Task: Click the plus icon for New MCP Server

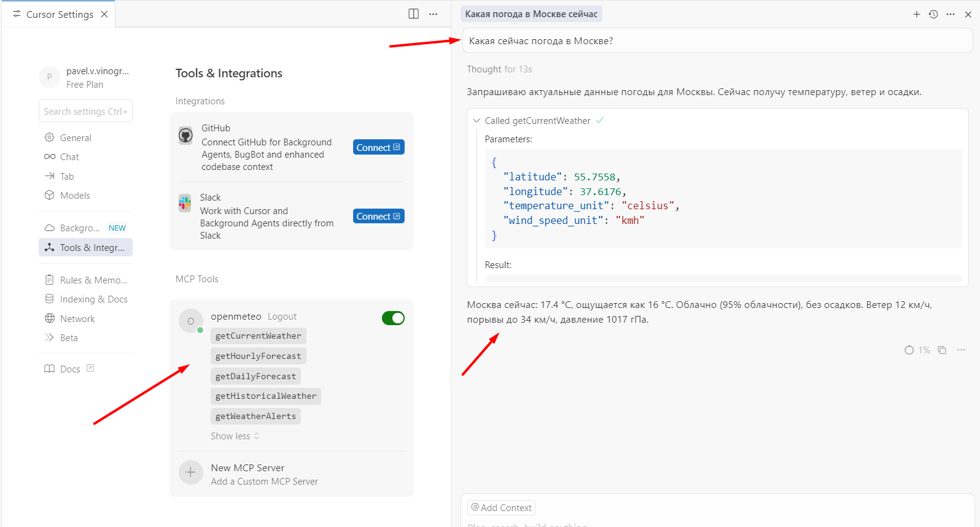Action: (190, 472)
